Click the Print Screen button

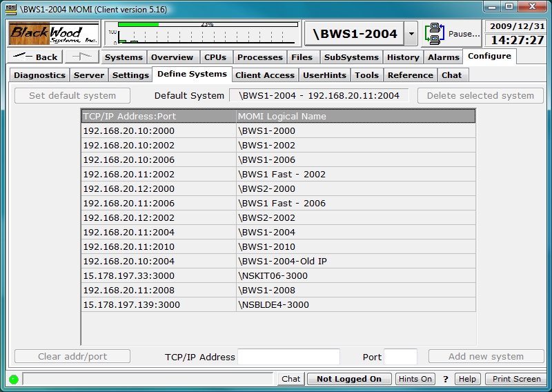coord(517,379)
